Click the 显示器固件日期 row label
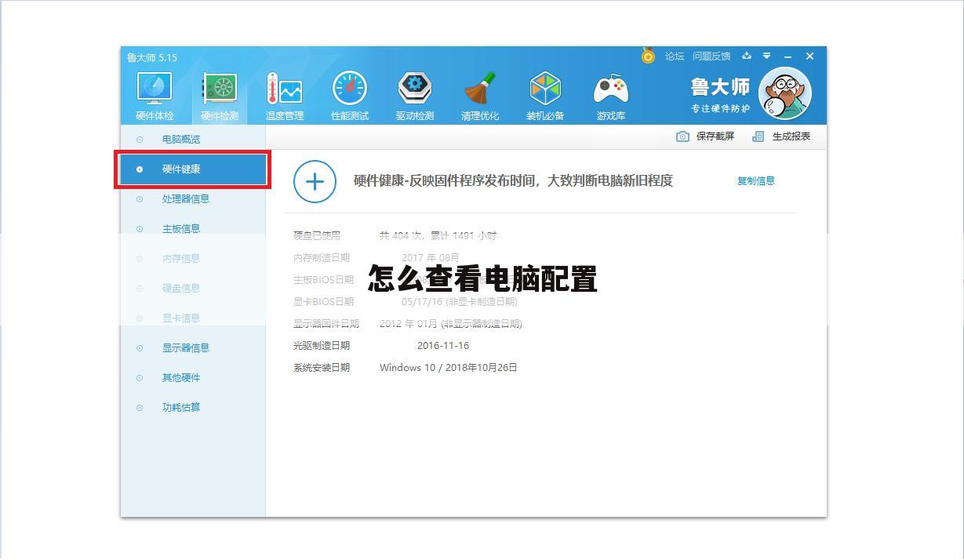This screenshot has height=560, width=964. (326, 323)
